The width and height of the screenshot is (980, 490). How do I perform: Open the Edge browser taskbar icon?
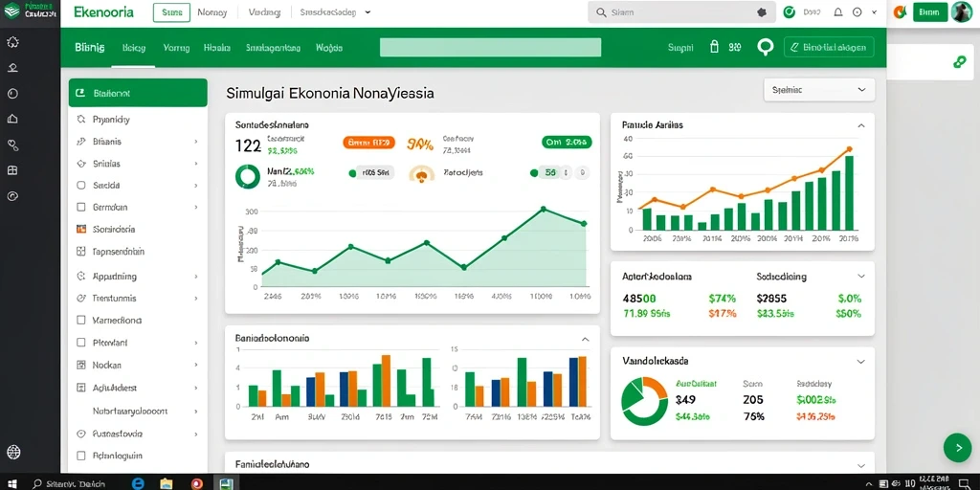(x=138, y=483)
